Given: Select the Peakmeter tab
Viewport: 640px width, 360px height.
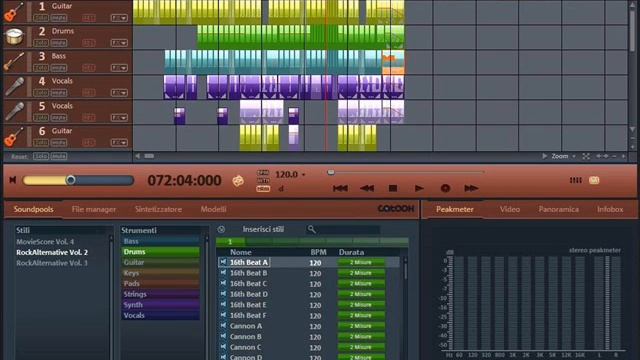Looking at the screenshot, I should coord(455,209).
